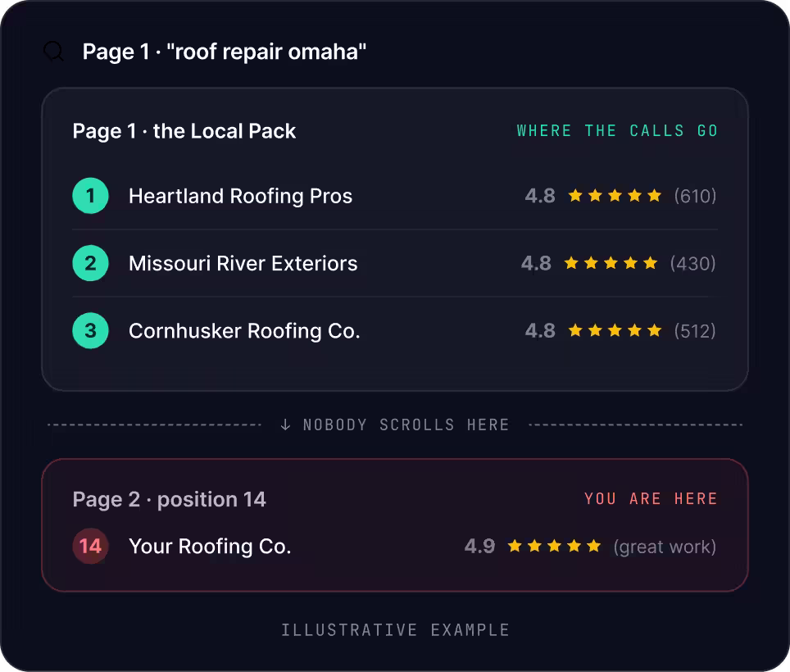Select the green rank 2 badge
The height and width of the screenshot is (672, 790).
[91, 263]
